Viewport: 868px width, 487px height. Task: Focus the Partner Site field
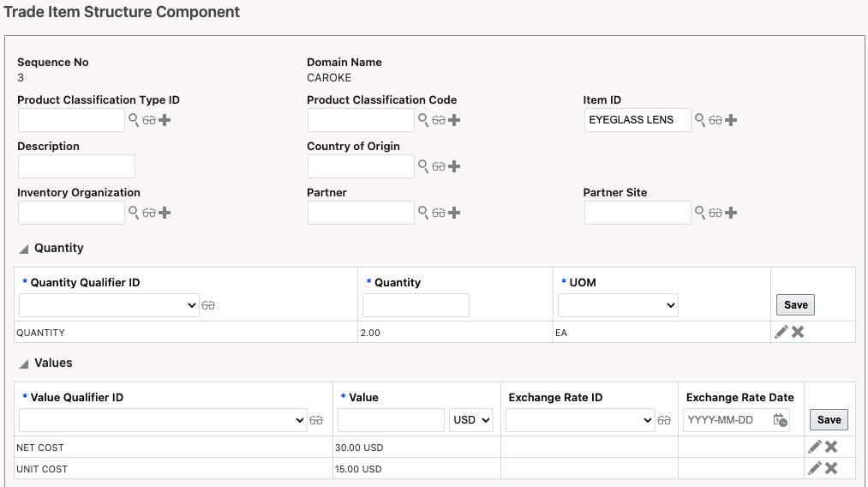[x=638, y=213]
